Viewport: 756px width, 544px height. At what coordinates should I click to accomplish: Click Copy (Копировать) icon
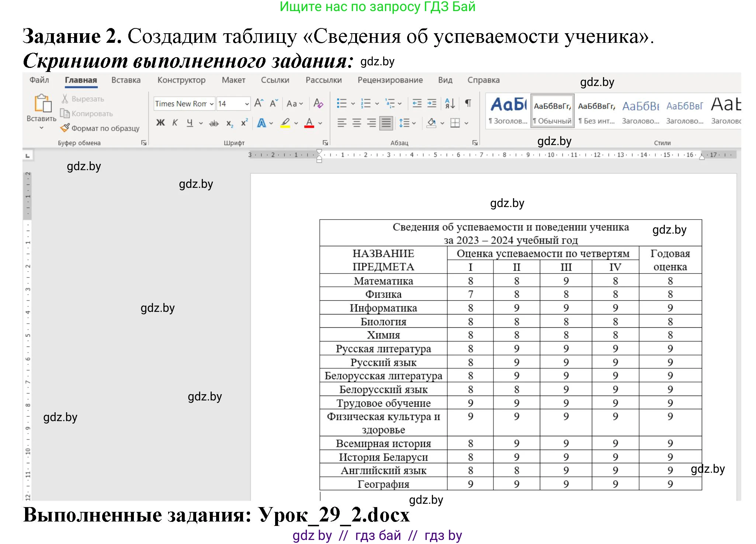(x=65, y=113)
